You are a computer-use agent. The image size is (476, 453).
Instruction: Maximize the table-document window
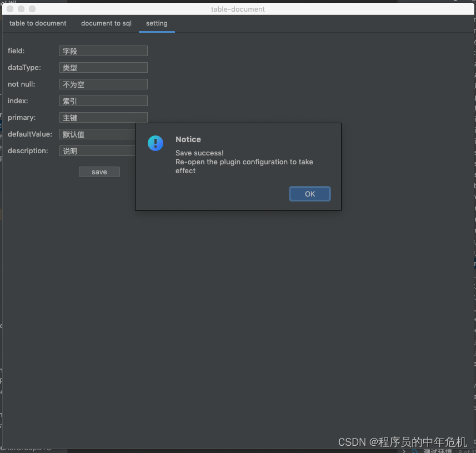point(32,9)
